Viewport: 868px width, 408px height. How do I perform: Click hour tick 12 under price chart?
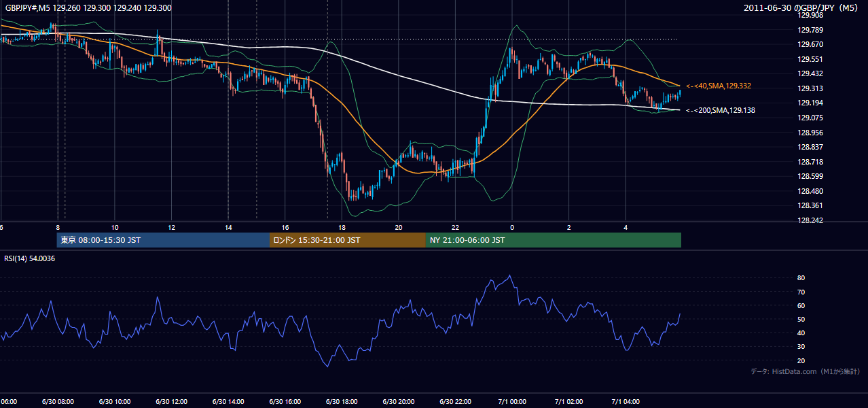pyautogui.click(x=172, y=227)
